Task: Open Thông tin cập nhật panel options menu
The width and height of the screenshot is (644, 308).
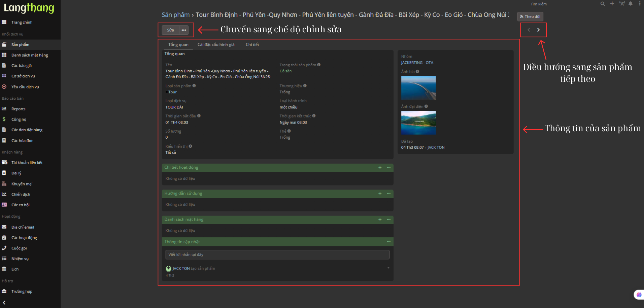Action: pyautogui.click(x=388, y=242)
